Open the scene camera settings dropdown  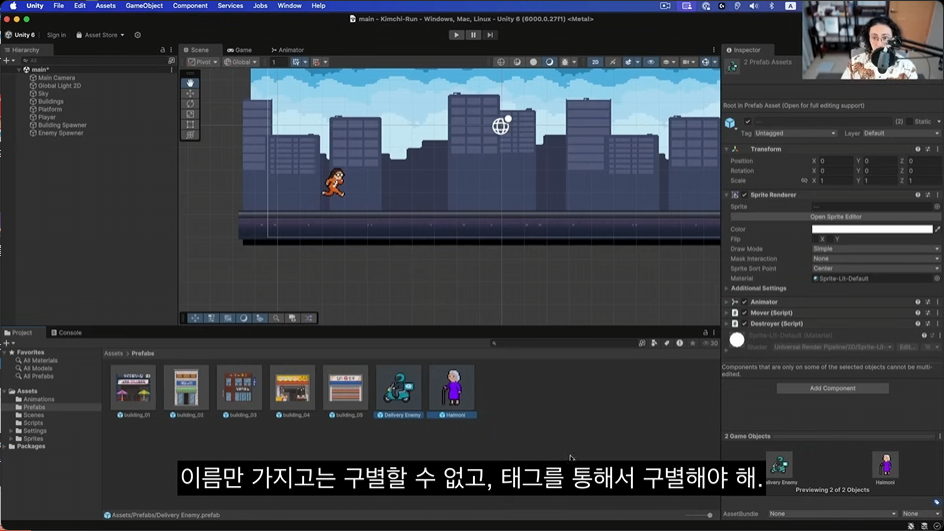click(689, 62)
